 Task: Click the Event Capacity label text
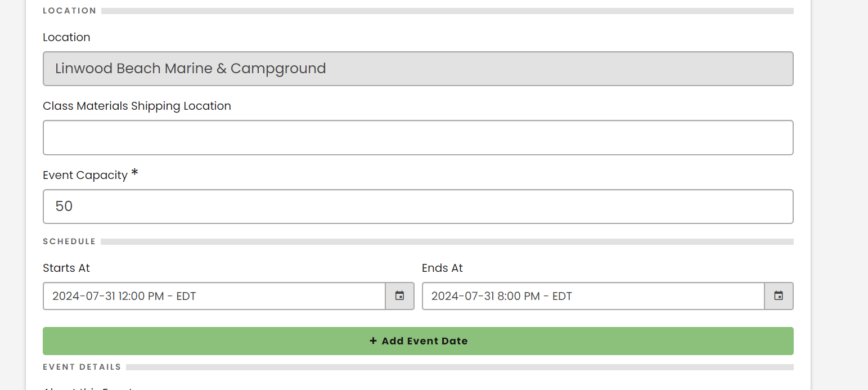coord(85,175)
